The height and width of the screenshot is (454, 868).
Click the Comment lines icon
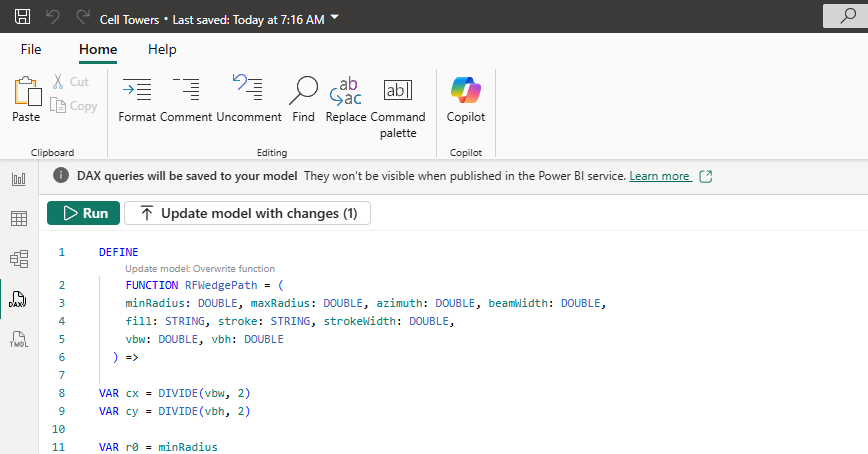186,100
